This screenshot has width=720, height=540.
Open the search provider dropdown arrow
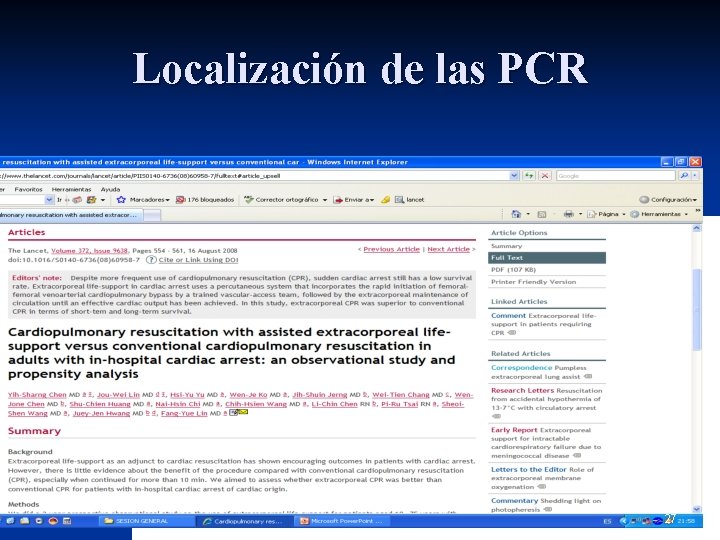point(695,175)
